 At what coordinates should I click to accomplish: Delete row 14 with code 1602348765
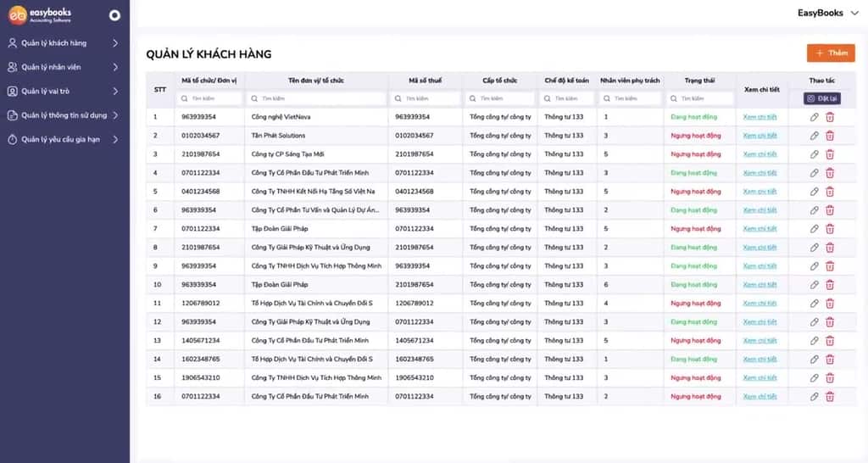[x=830, y=360]
